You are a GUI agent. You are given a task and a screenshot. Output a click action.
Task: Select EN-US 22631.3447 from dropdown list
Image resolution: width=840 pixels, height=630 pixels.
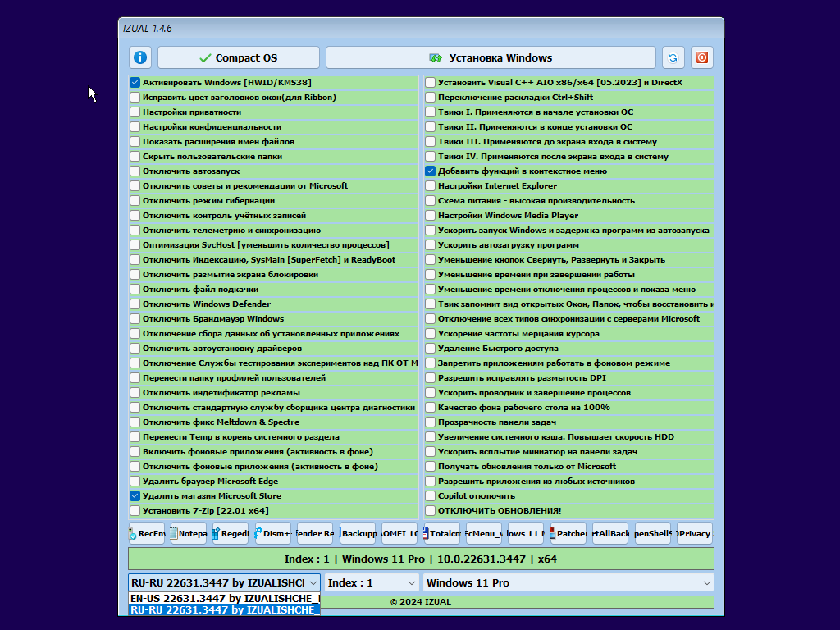[221, 598]
